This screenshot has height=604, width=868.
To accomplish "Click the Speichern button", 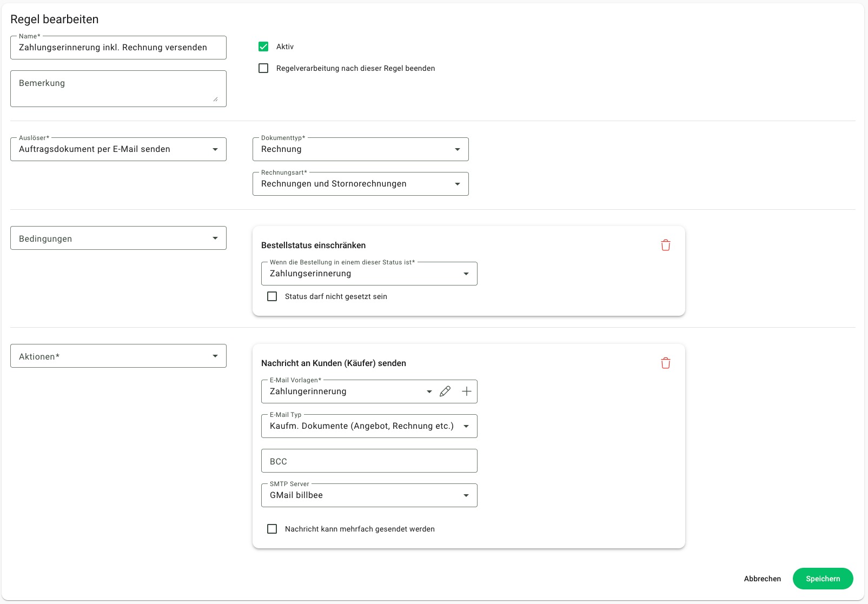I will pos(823,579).
